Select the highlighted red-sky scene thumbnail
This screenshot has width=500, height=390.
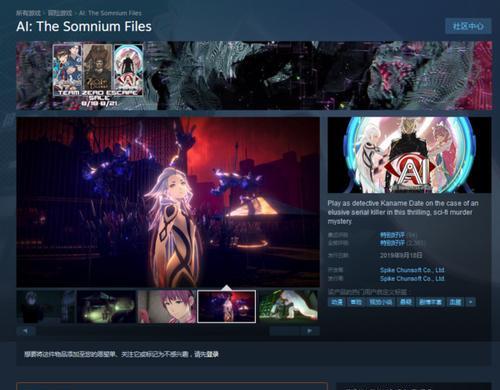(x=227, y=307)
